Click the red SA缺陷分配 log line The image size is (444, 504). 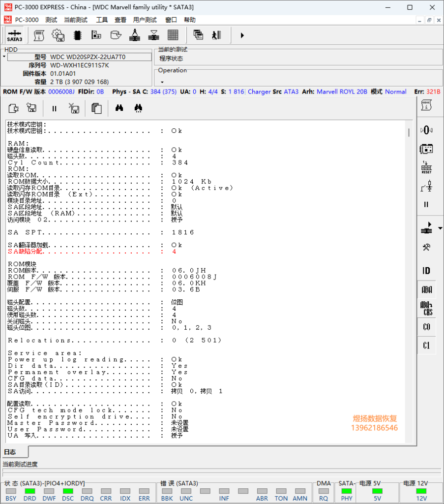(x=91, y=252)
